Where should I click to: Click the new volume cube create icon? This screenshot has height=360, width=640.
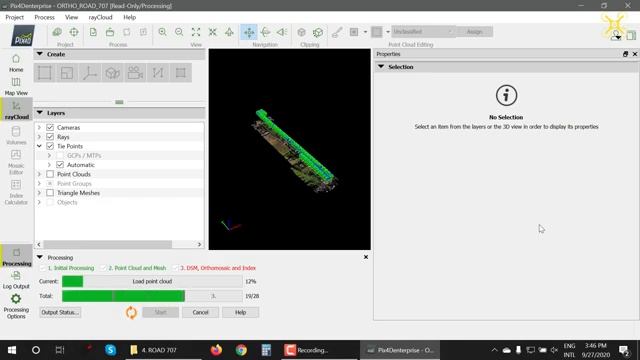pyautogui.click(x=112, y=73)
